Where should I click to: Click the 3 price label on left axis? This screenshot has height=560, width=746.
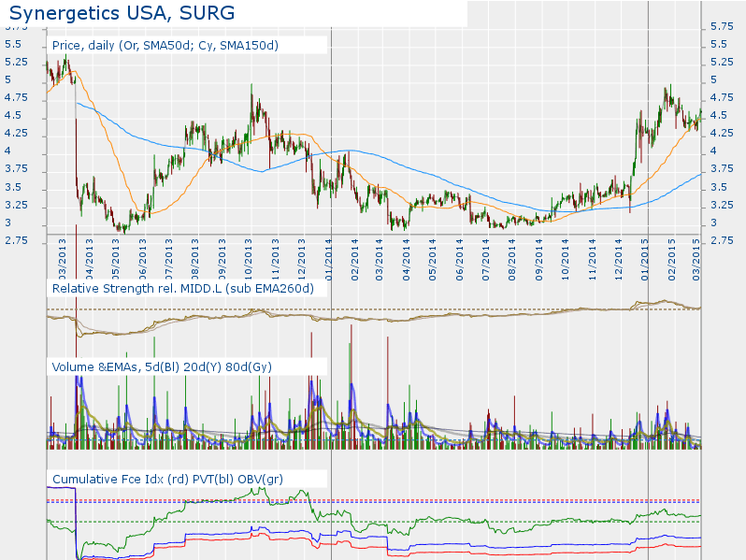(x=7, y=223)
